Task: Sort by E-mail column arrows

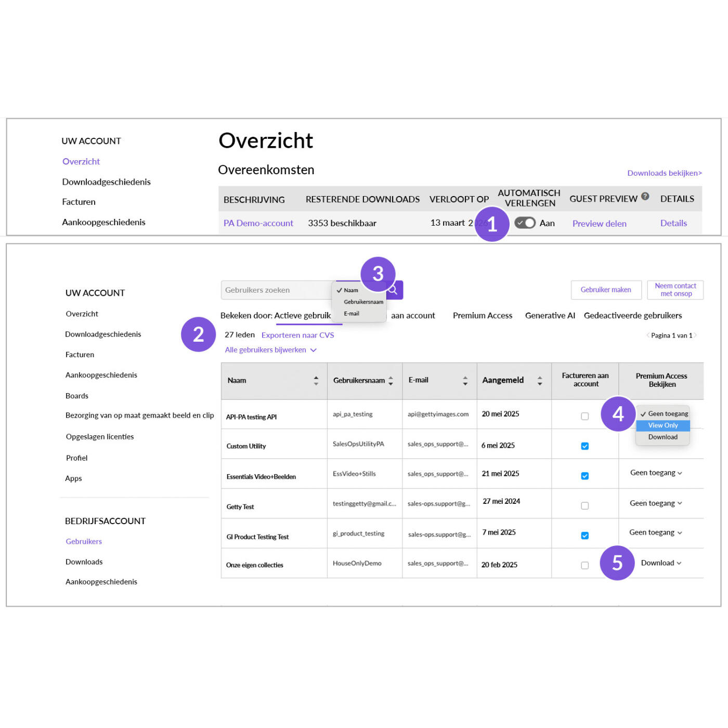Action: click(465, 381)
